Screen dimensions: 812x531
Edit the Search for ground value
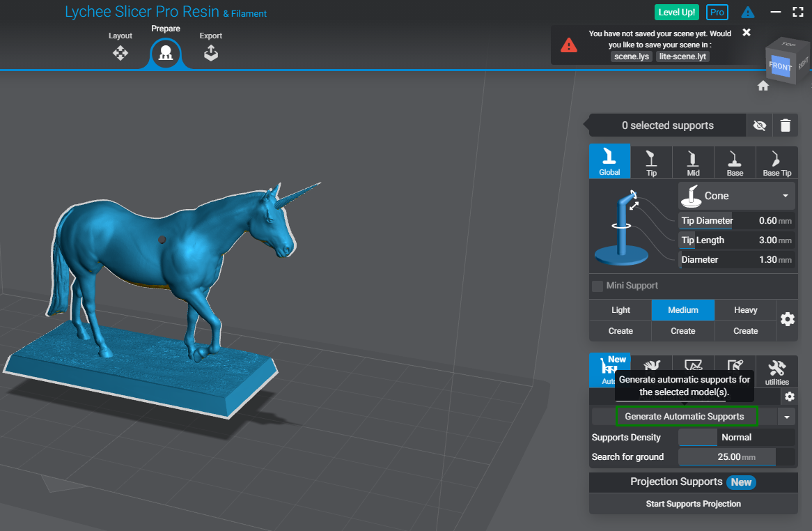pyautogui.click(x=726, y=456)
